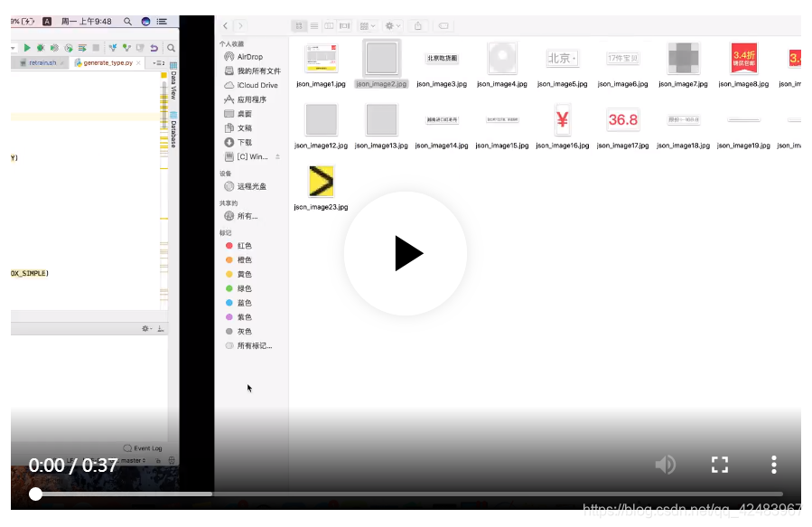Viewport: 812px width, 527px height.
Task: Select the 绿色 green tag
Action: 238,288
